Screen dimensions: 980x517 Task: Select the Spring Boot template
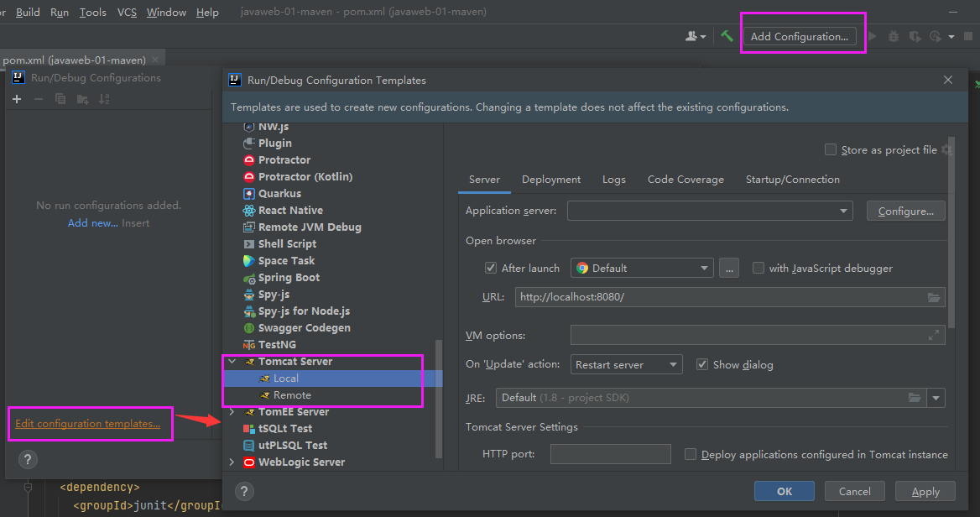[289, 278]
